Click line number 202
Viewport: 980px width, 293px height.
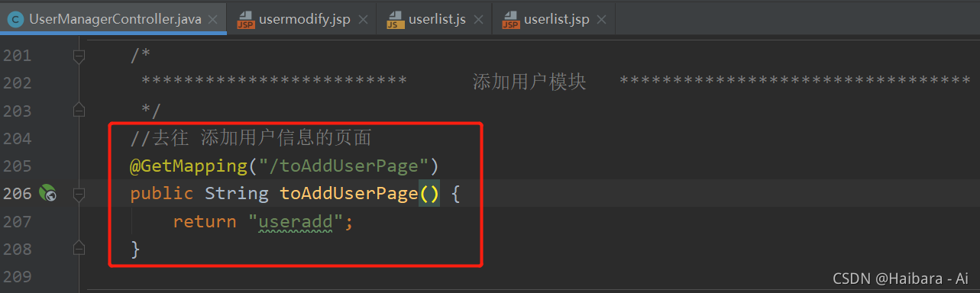point(17,83)
